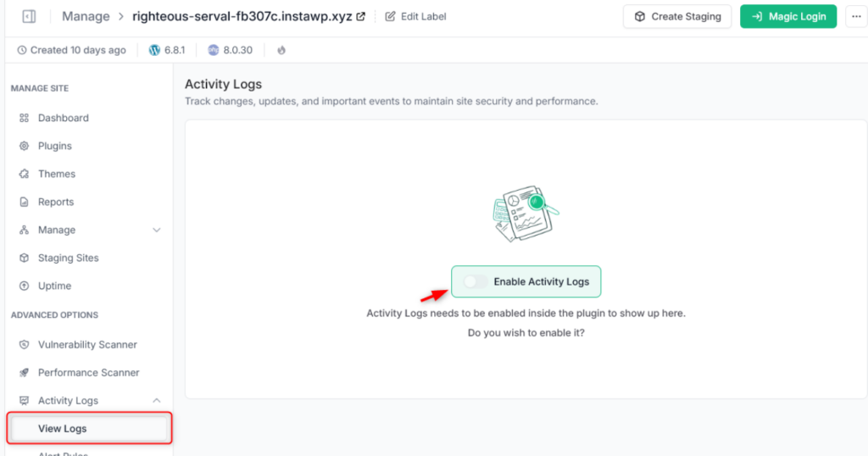868x456 pixels.
Task: Collapse the Activity Logs chevron
Action: click(x=157, y=401)
